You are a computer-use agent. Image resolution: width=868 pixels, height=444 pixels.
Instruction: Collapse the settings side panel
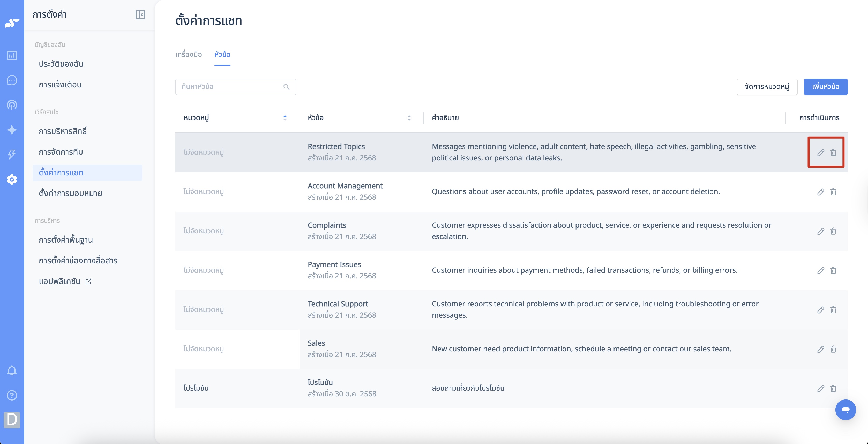pos(140,14)
